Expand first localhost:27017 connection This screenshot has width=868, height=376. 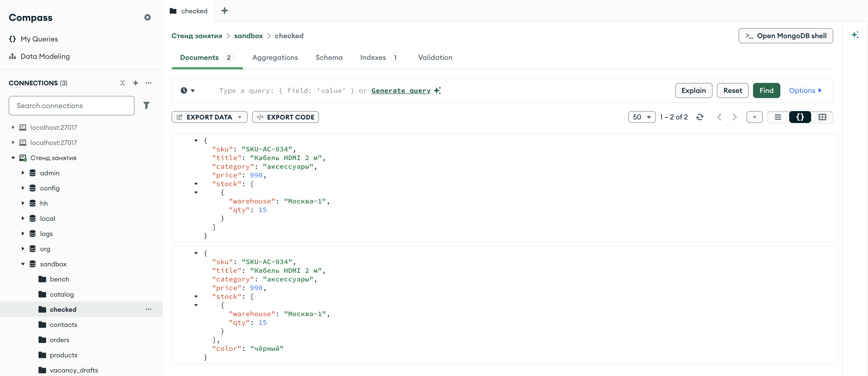[13, 127]
